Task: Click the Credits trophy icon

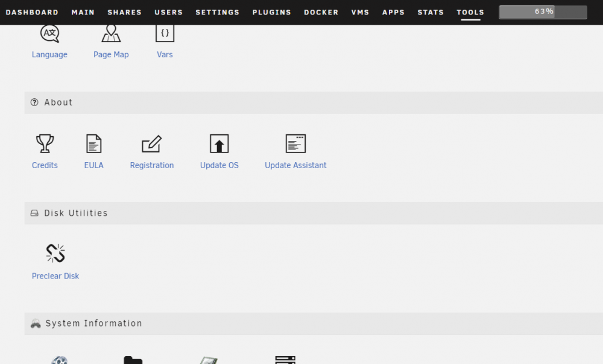Action: (45, 143)
